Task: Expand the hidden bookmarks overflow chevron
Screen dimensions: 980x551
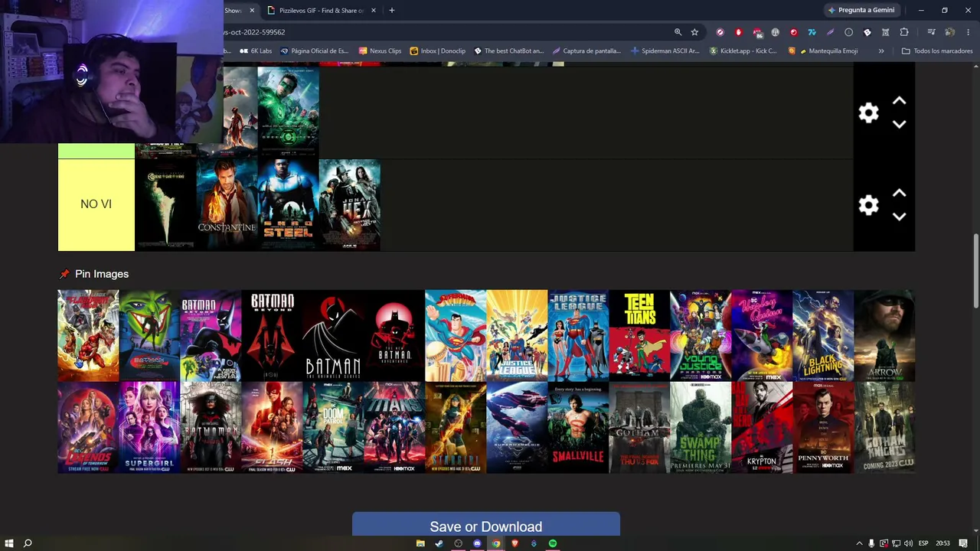Action: [881, 51]
